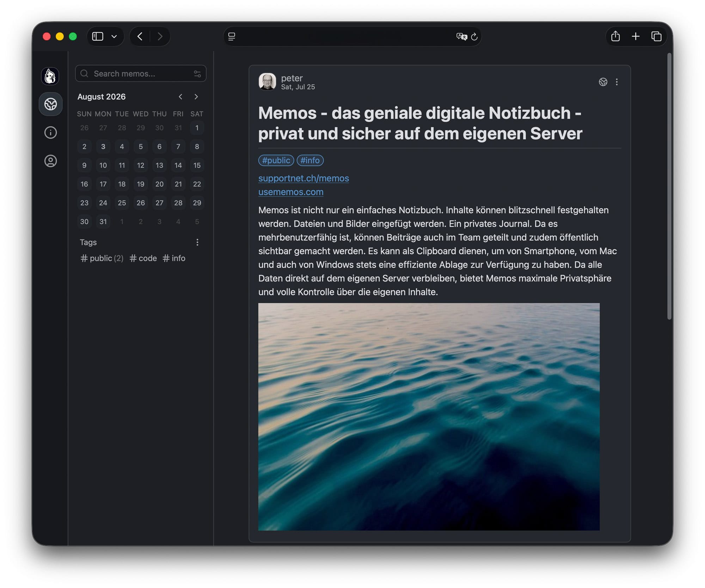Image resolution: width=705 pixels, height=588 pixels.
Task: Click the author name peter
Action: [292, 78]
